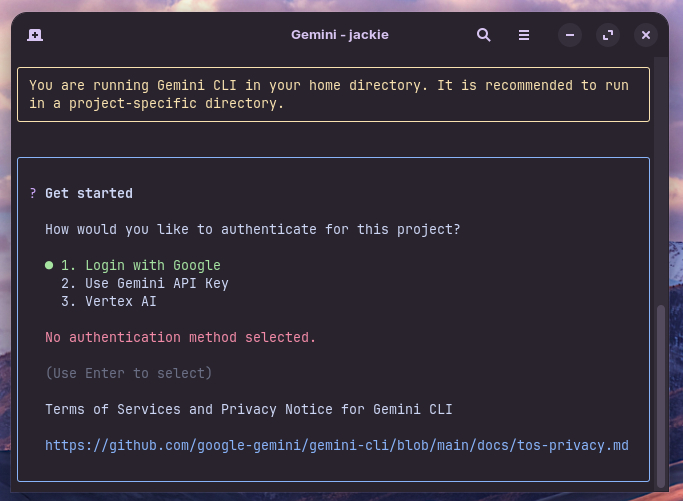The image size is (683, 501).
Task: Click the No authentication method selected error
Action: [180, 338]
